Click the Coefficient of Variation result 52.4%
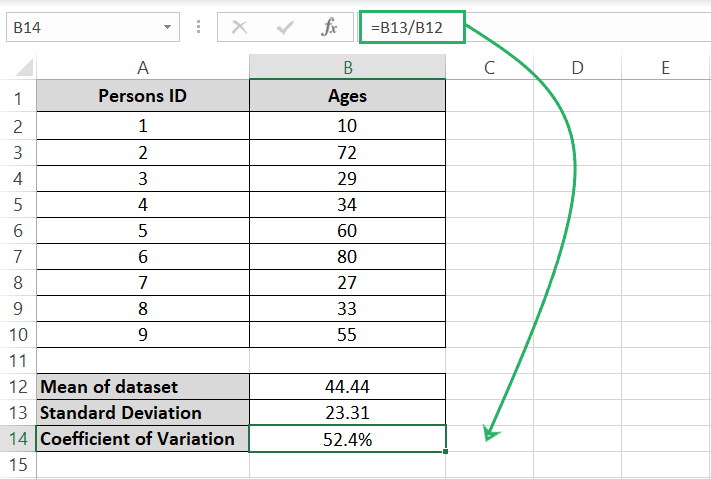Viewport: 711px width, 479px height. click(347, 439)
